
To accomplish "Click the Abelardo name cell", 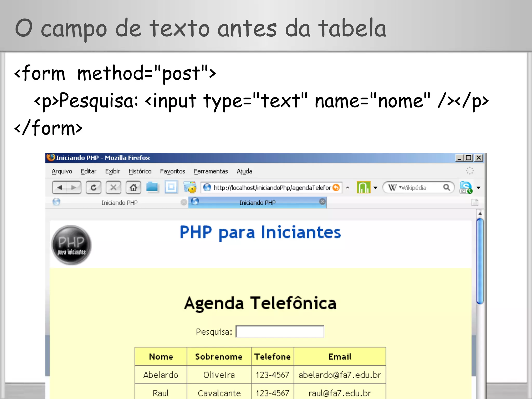I will (x=161, y=375).
